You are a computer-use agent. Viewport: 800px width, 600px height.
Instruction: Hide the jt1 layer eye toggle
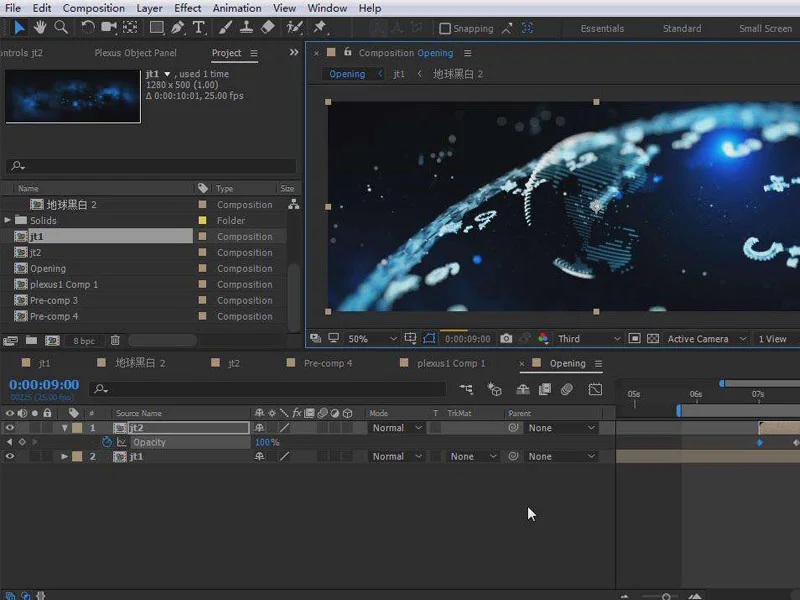(x=10, y=456)
